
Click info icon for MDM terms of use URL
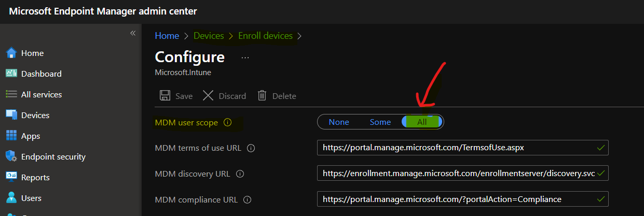point(251,148)
